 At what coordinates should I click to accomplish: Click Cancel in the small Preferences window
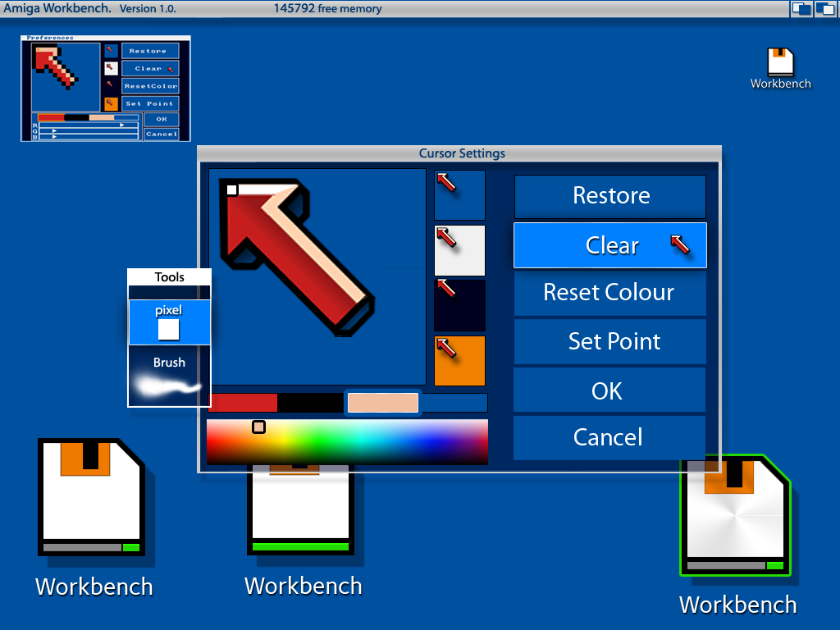coord(162,134)
